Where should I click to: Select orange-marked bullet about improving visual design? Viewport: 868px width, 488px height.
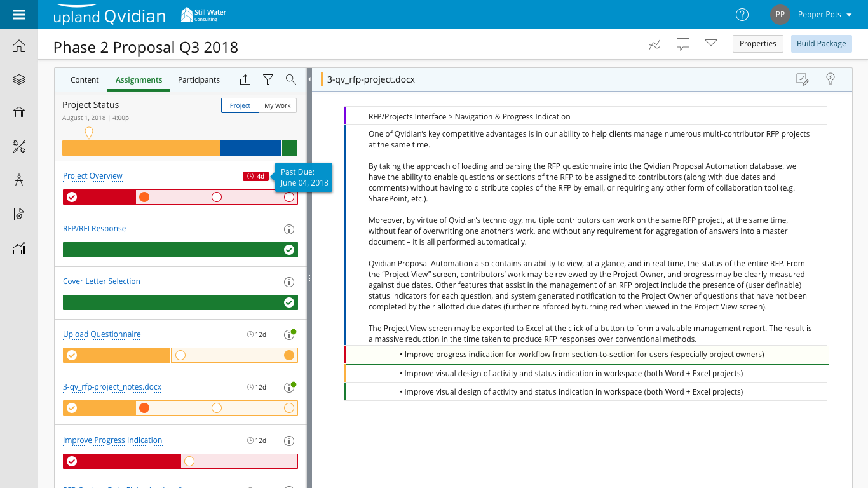coord(571,374)
